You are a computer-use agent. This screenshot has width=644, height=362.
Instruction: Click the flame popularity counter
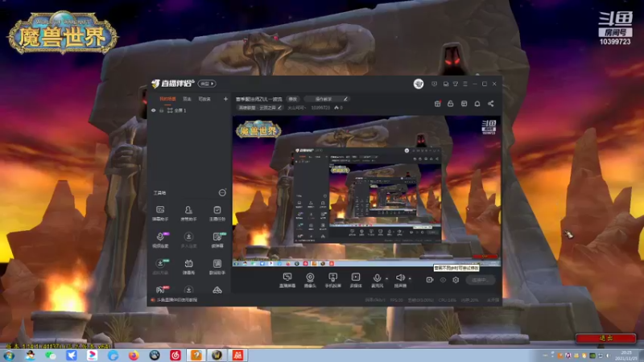(338, 108)
